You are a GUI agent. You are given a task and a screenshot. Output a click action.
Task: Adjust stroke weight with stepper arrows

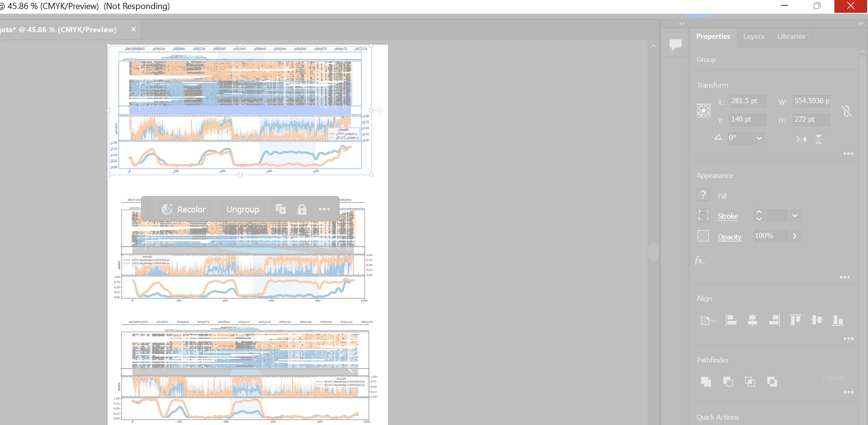point(759,215)
